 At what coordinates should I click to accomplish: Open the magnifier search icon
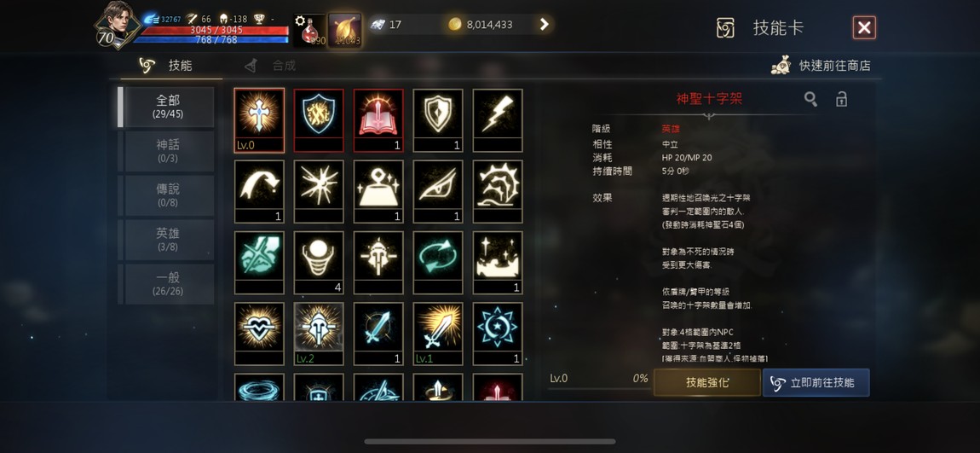pyautogui.click(x=810, y=99)
